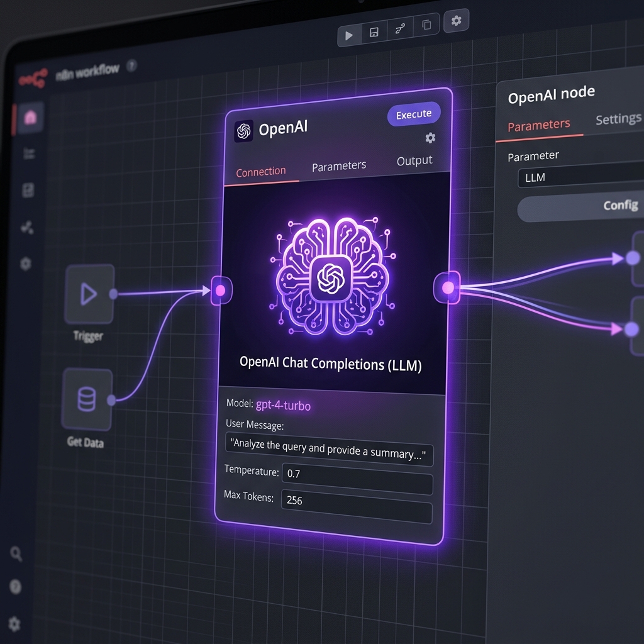Run the workflow with the top play button
This screenshot has width=644, height=644.
(349, 35)
